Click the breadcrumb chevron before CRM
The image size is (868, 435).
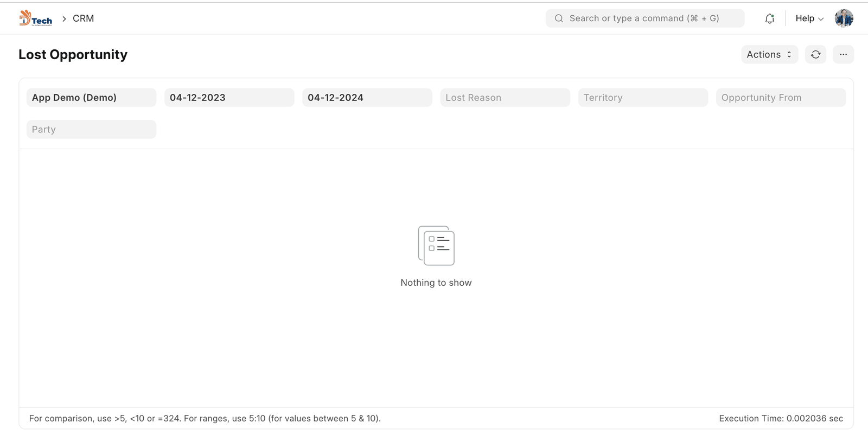tap(64, 18)
